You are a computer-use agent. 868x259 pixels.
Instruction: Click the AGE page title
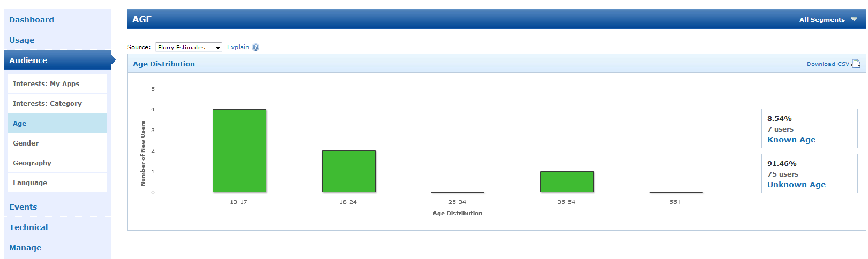click(x=142, y=19)
